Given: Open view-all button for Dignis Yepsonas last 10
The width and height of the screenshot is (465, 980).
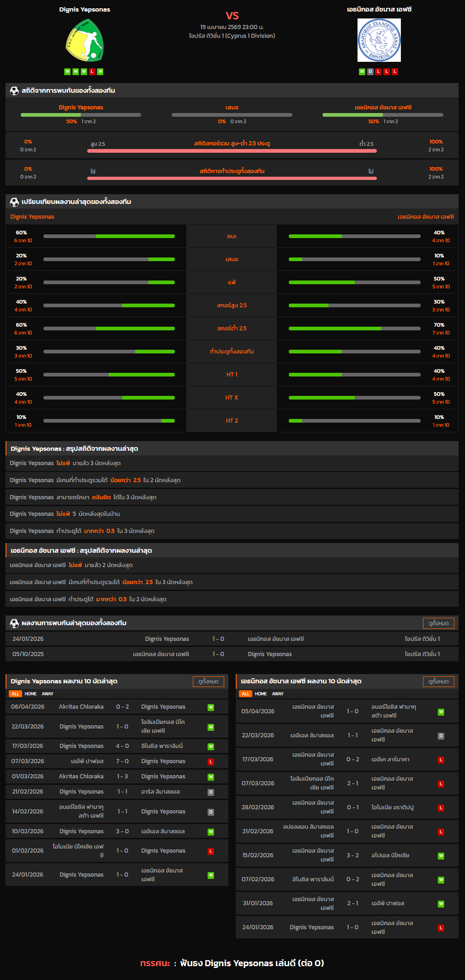Looking at the screenshot, I should (208, 681).
